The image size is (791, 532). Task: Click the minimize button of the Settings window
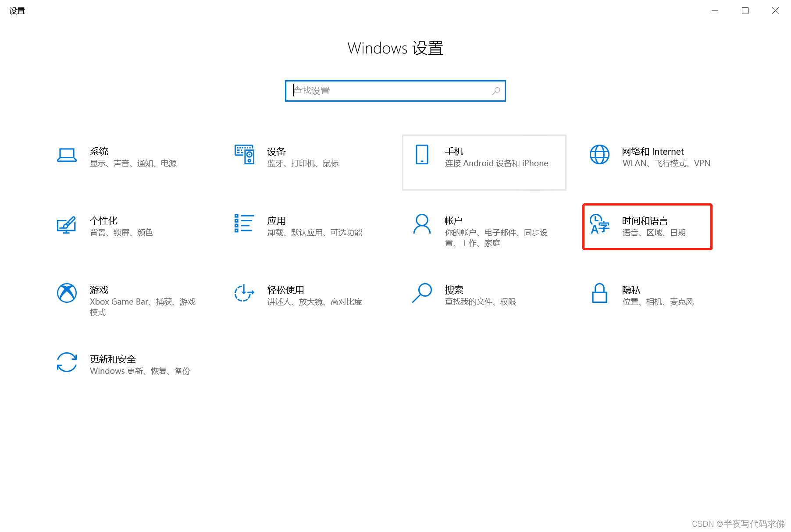coord(714,11)
